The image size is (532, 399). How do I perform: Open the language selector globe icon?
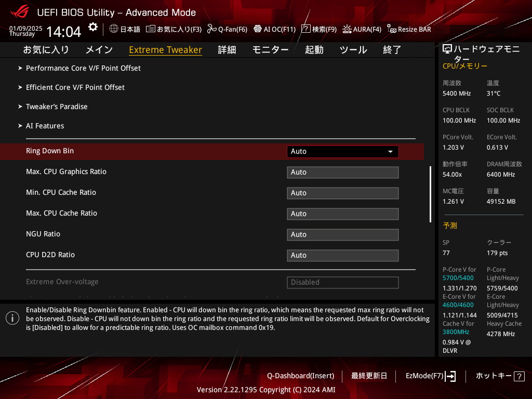tap(114, 29)
